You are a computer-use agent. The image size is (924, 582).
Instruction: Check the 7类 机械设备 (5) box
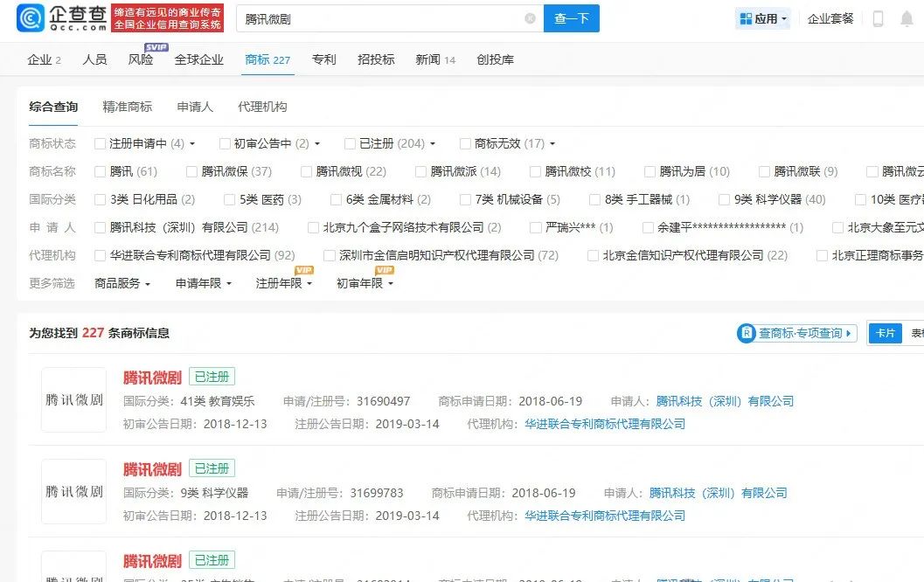click(466, 200)
